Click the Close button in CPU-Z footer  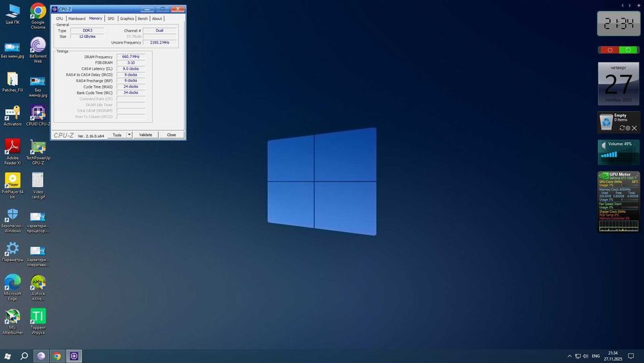tap(171, 135)
